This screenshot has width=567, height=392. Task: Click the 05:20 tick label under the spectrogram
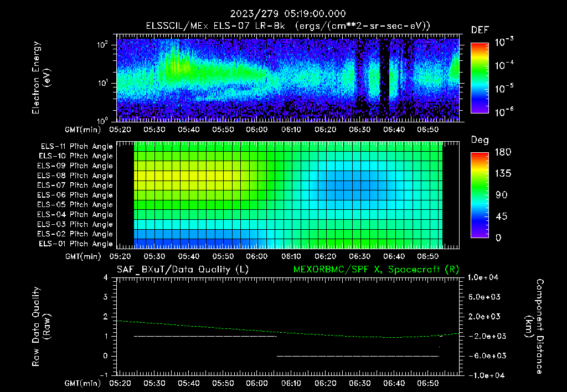point(120,130)
